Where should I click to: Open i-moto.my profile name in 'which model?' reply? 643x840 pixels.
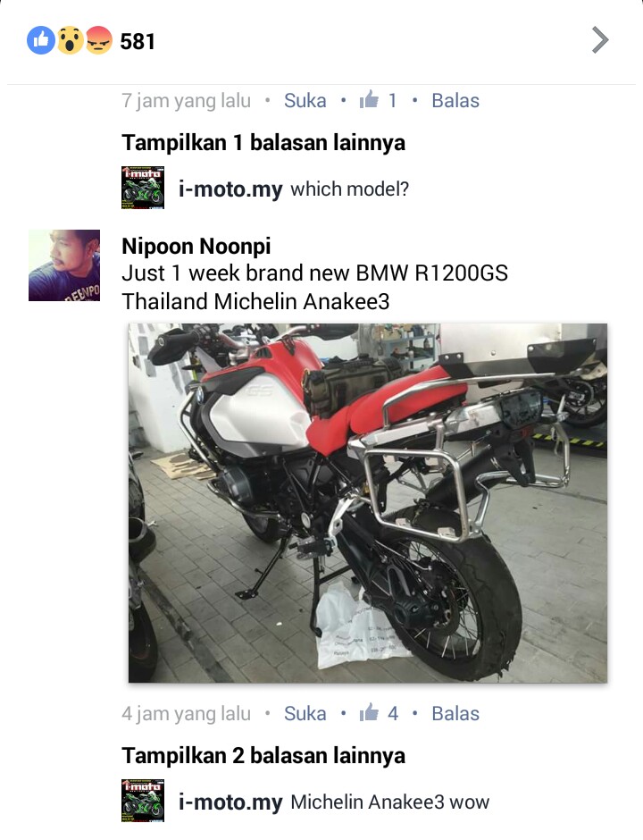(230, 189)
